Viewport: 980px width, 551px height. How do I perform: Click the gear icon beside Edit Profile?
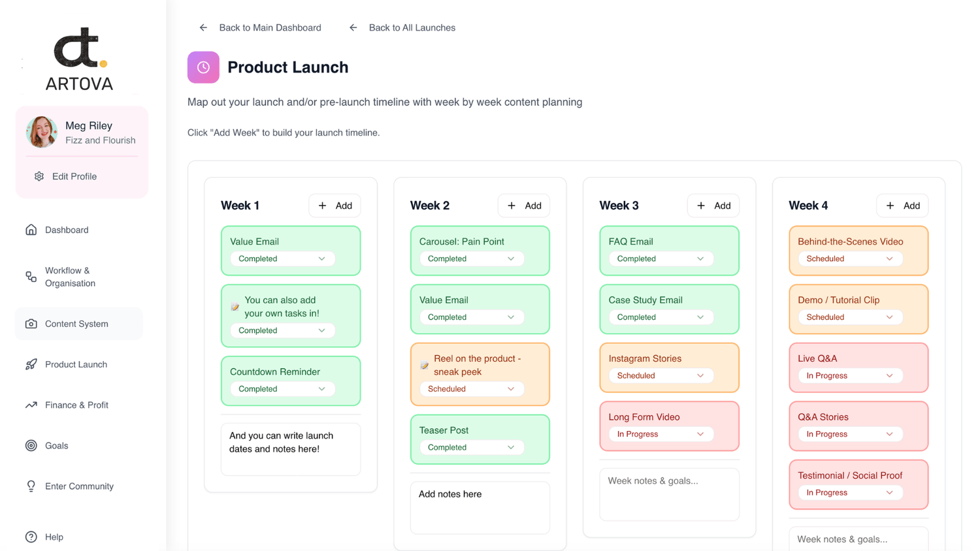(39, 176)
